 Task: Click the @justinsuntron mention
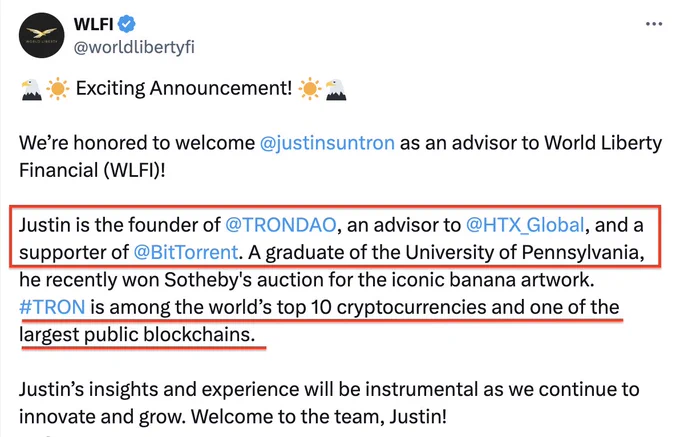327,143
